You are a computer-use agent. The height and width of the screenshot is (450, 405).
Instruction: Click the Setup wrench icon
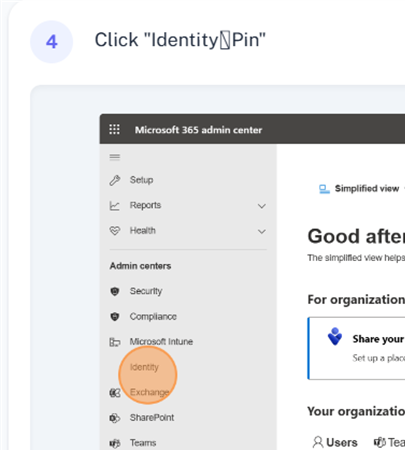pyautogui.click(x=115, y=180)
